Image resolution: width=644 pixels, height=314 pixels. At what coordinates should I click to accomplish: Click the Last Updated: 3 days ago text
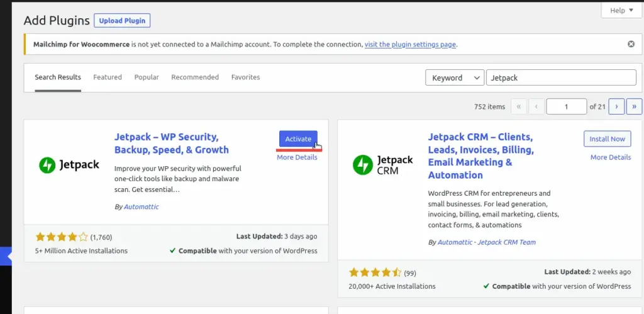click(x=277, y=237)
